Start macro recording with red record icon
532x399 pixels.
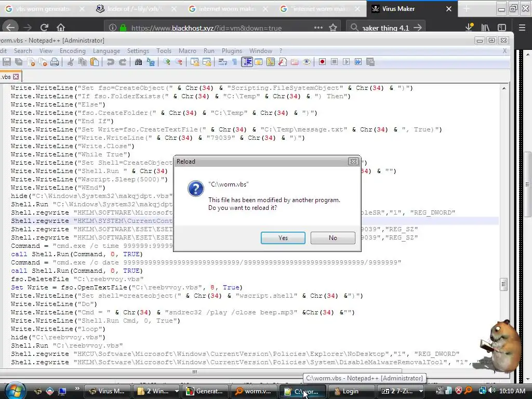pyautogui.click(x=322, y=62)
